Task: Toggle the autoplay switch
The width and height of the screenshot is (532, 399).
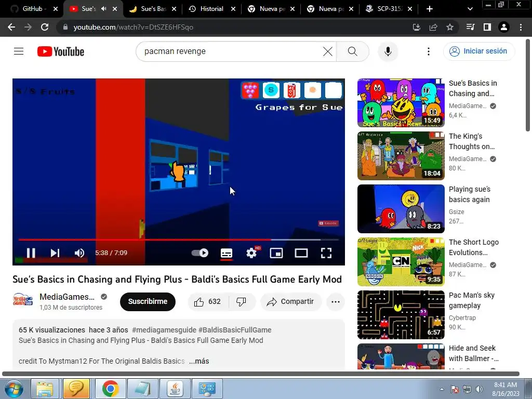Action: (200, 253)
